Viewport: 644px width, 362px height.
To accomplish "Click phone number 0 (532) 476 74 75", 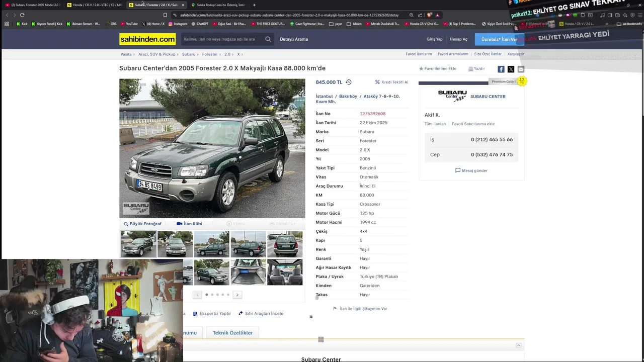I will [492, 154].
